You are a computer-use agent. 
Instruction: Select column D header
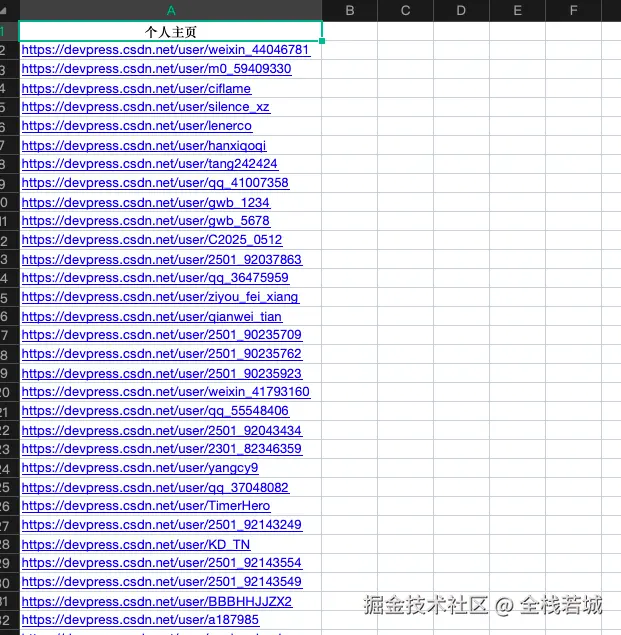(461, 11)
